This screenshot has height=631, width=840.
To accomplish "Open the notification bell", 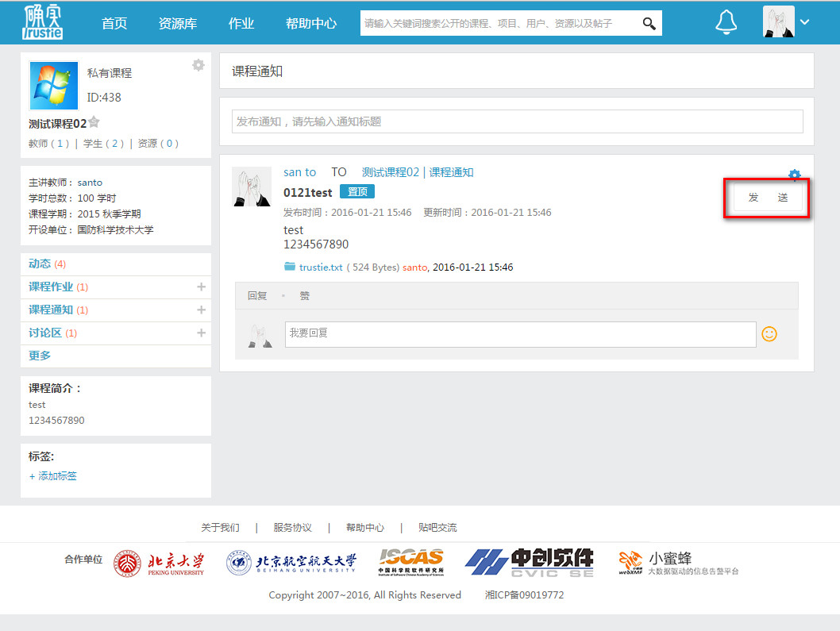I will (726, 22).
